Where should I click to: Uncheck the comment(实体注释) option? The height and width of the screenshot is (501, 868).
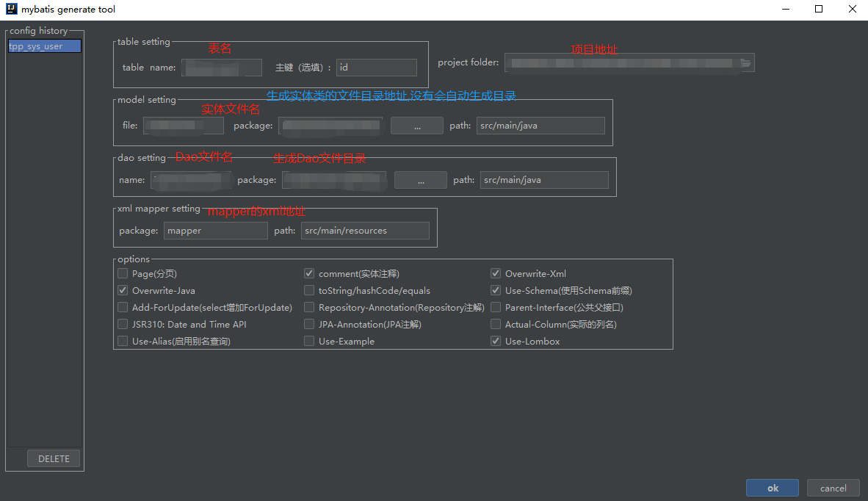[x=309, y=273]
